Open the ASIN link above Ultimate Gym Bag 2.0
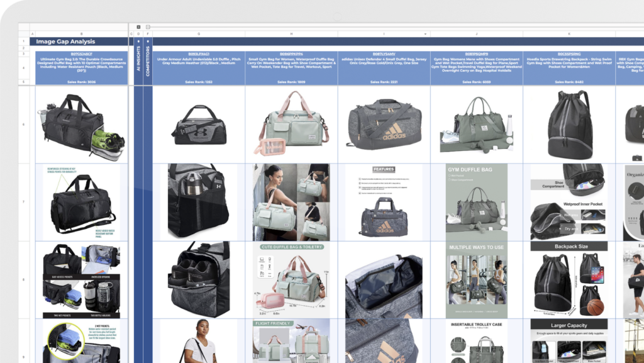 (x=82, y=54)
